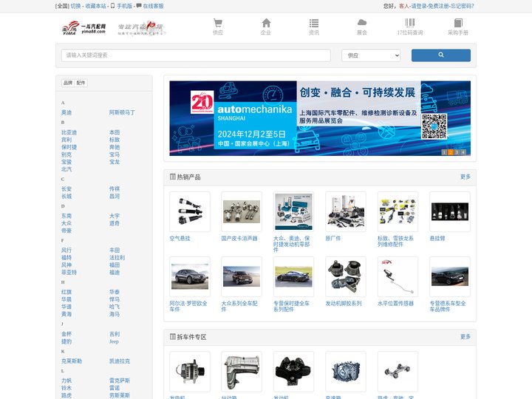Select the 长城 brand link

(x=66, y=197)
